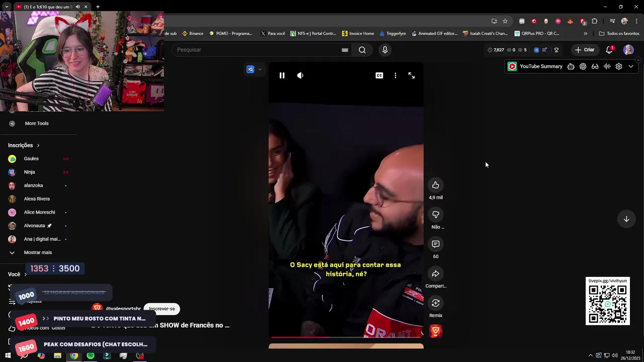The image size is (644, 362).
Task: Seek along the red Shorts progress bar
Action: [x=346, y=337]
